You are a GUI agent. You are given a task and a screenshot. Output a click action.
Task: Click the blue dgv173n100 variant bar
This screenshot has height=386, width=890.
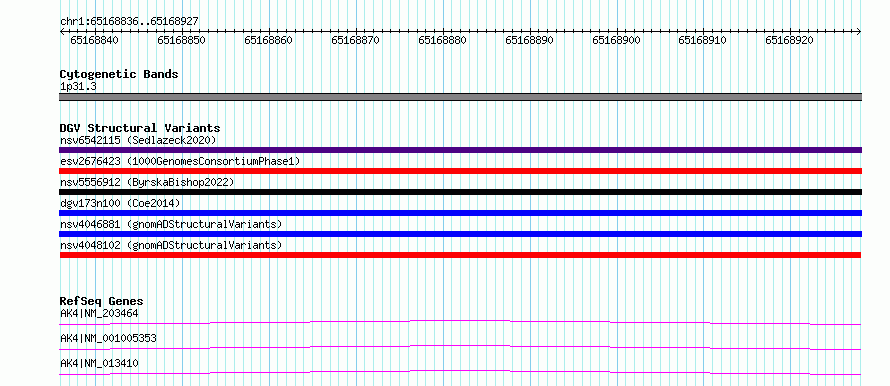click(x=460, y=213)
